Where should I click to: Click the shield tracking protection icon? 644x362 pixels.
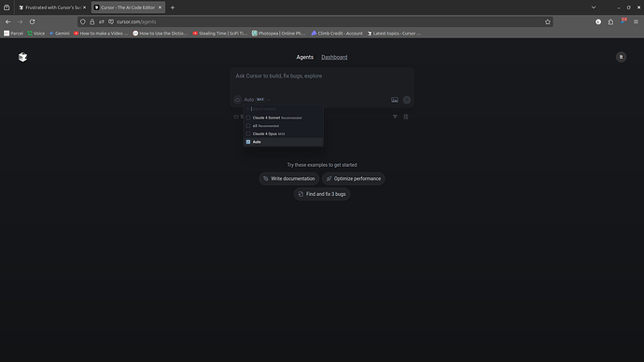(82, 21)
